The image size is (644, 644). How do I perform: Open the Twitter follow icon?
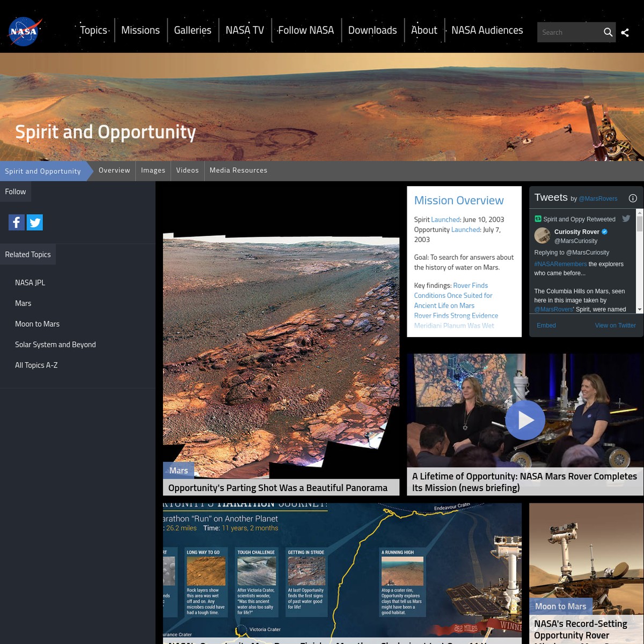tap(35, 222)
